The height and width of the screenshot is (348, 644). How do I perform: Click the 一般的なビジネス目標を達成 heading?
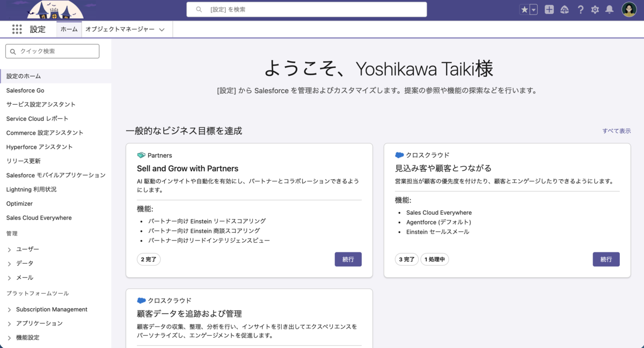(184, 130)
